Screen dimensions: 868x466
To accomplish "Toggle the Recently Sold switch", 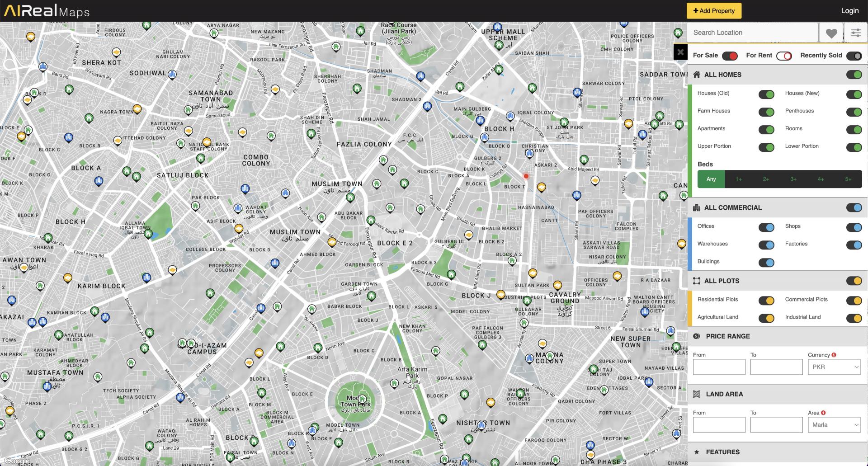I will (854, 56).
